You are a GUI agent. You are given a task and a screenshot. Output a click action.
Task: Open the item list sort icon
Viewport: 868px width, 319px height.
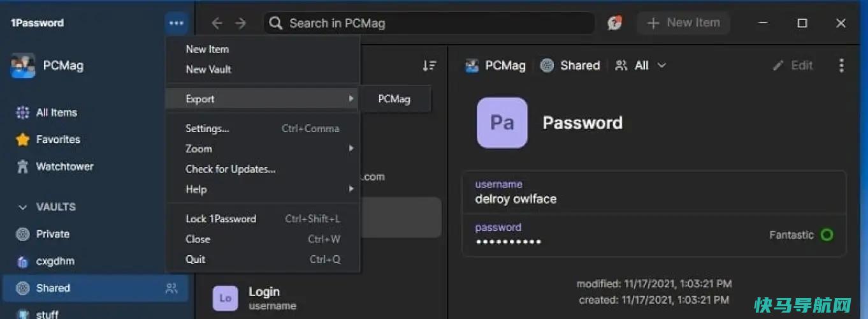pyautogui.click(x=430, y=66)
